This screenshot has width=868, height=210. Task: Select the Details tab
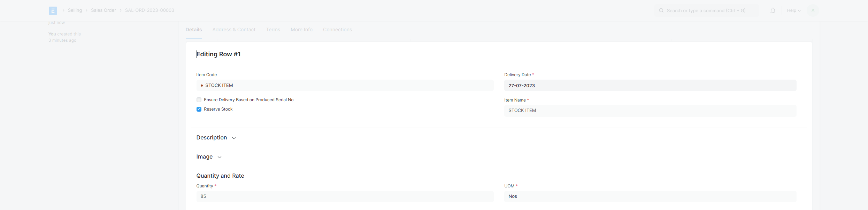click(193, 30)
